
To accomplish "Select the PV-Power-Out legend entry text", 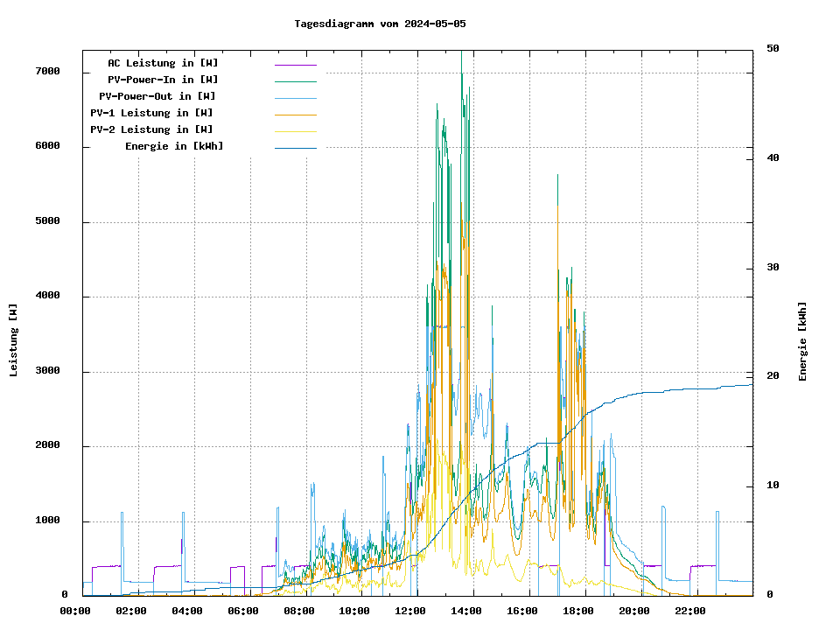I will coord(158,96).
